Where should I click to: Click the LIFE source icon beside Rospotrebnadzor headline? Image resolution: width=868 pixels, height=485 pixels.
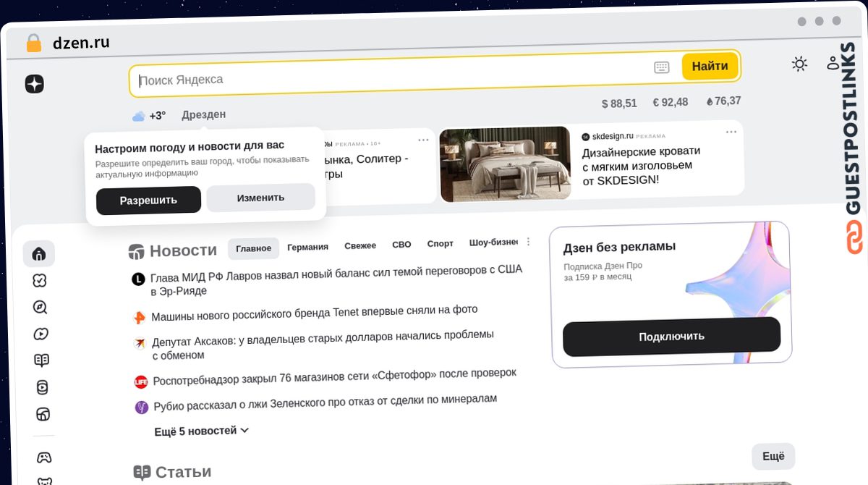141,381
